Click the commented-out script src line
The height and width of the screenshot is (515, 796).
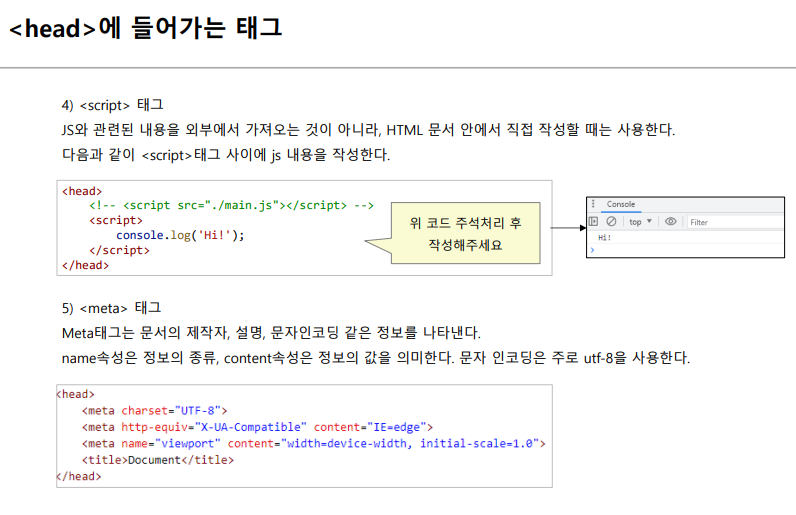[x=231, y=205]
